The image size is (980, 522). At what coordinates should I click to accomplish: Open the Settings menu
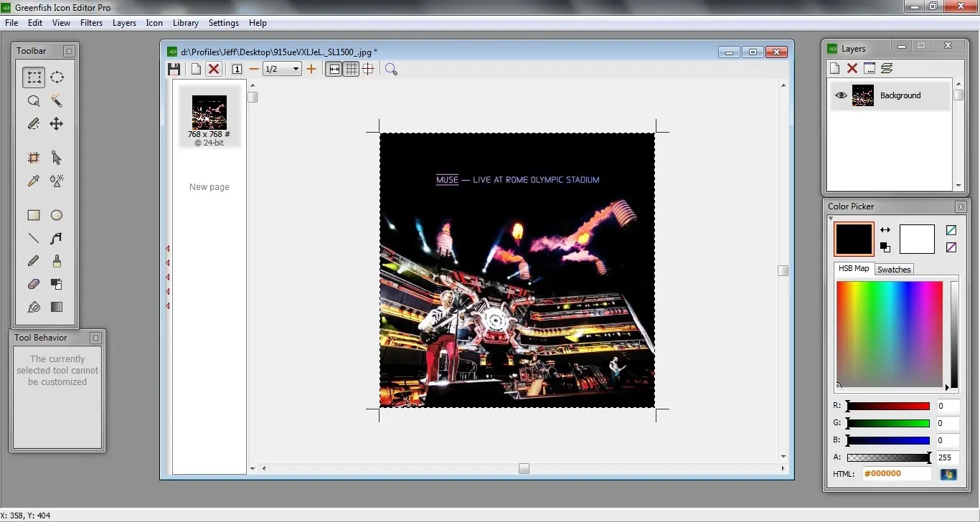click(x=224, y=23)
